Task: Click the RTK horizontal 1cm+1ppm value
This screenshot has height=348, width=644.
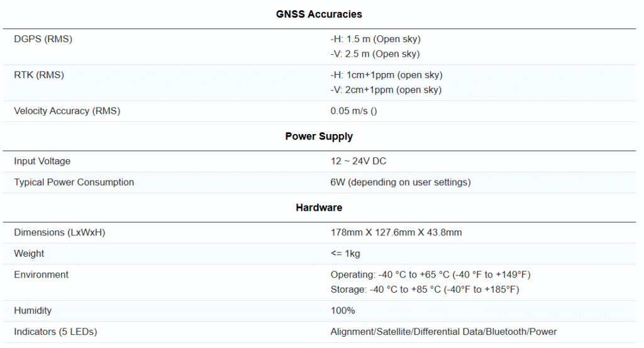Action: (x=386, y=75)
